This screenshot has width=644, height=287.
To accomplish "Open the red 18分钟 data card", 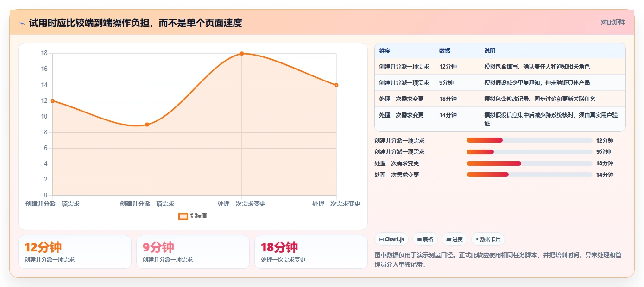I will 311,252.
